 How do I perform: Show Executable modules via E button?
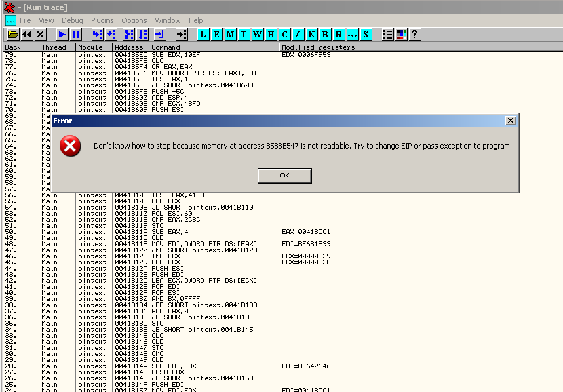(x=217, y=34)
